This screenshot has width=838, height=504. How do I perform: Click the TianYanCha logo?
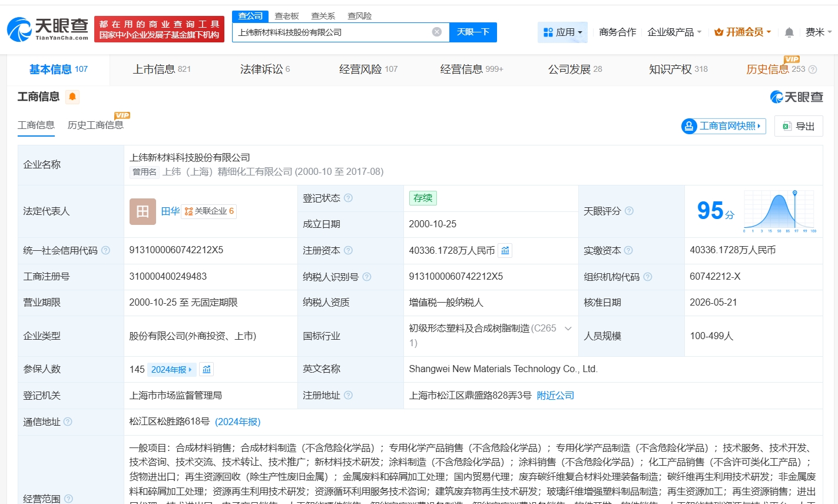(x=48, y=29)
